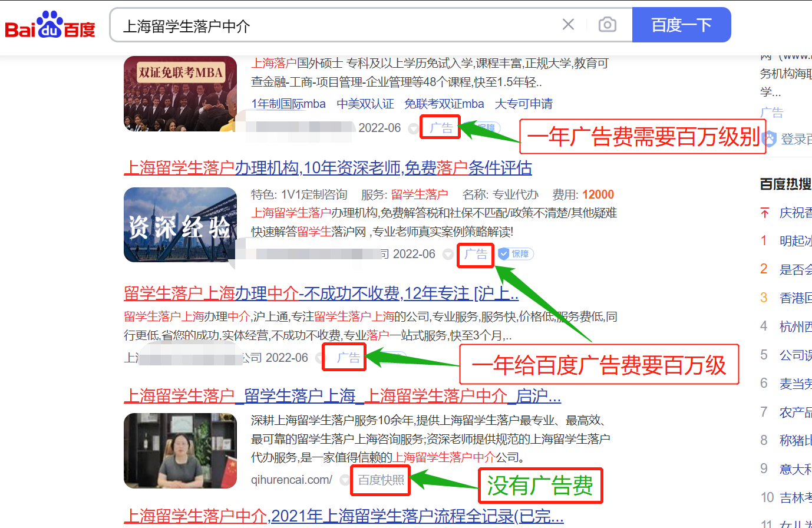Open result 留学生落户上海办理中介-不成功不收费

[x=321, y=293]
